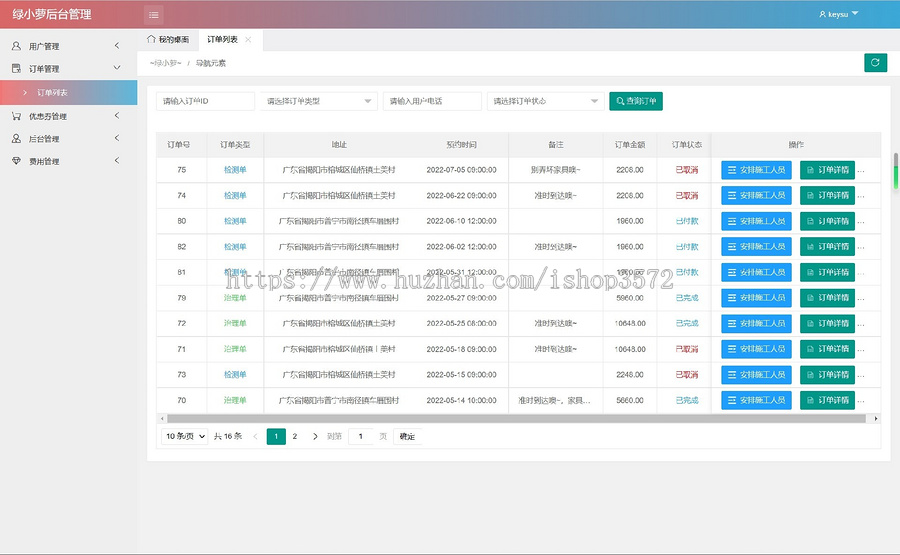Click the 确定 page confirm button
The image size is (900, 555).
coord(407,436)
